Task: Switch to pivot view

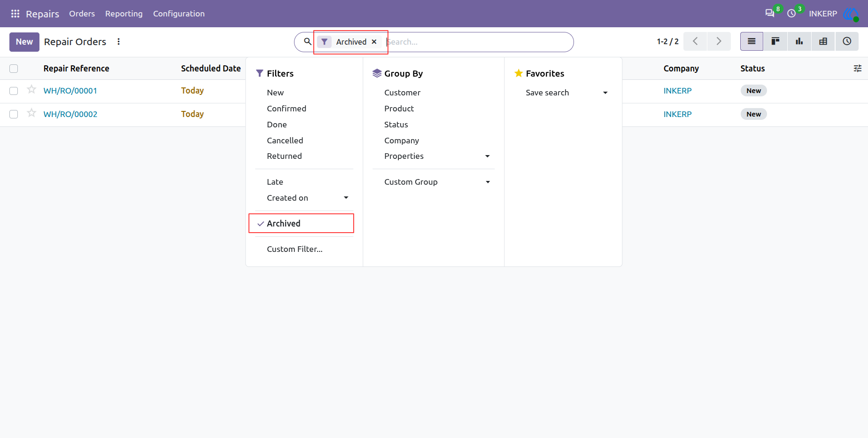Action: pyautogui.click(x=823, y=41)
